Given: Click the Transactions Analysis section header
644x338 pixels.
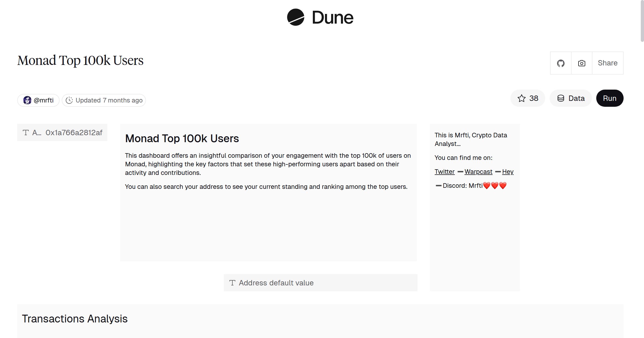Looking at the screenshot, I should pos(75,319).
